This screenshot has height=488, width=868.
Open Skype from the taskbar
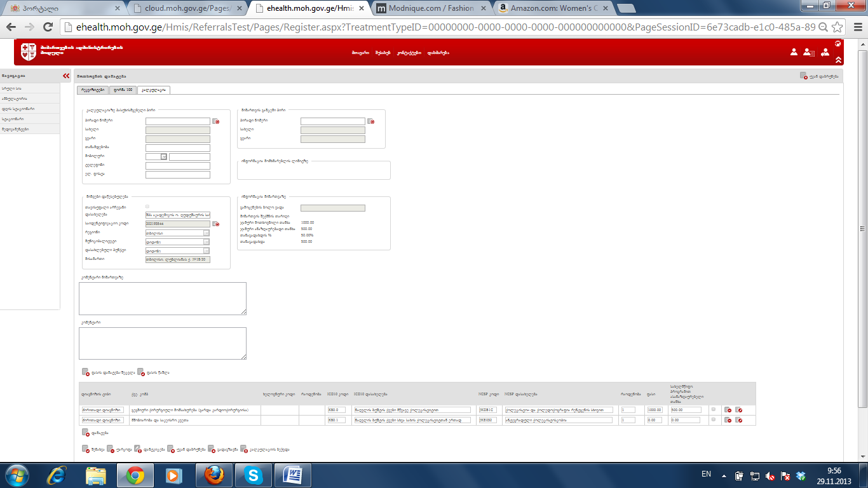point(253,475)
